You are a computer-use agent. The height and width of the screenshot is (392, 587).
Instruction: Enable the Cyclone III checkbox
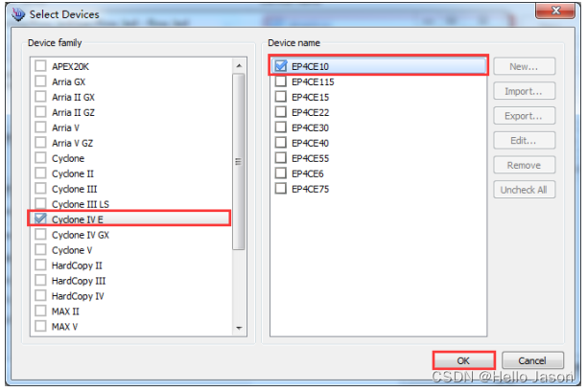(40, 189)
